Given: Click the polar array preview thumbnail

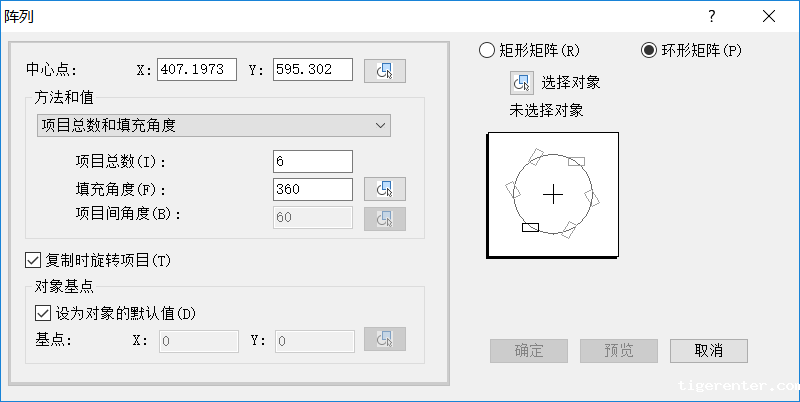Looking at the screenshot, I should pyautogui.click(x=553, y=194).
